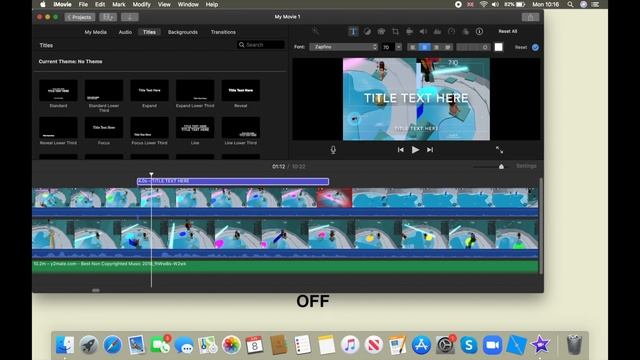Set title alignment to left
The height and width of the screenshot is (360, 640).
tap(413, 47)
